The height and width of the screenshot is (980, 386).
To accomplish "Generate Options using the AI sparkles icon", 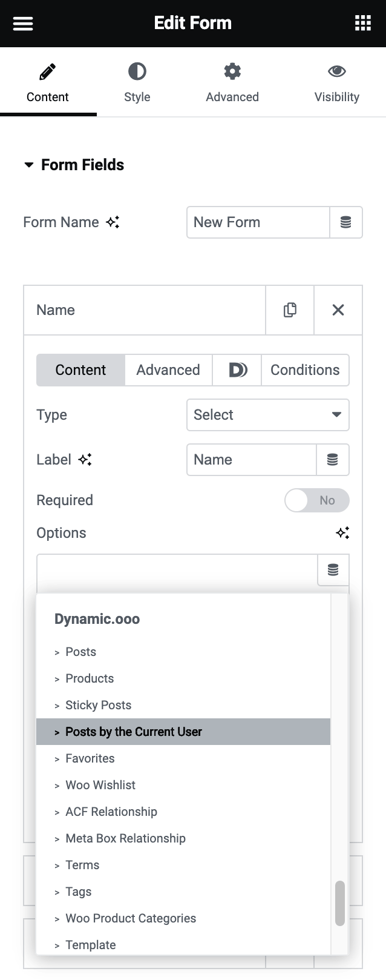I will [343, 533].
